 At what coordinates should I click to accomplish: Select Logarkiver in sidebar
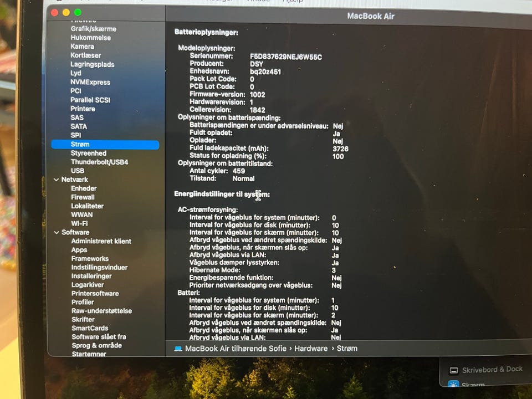(x=88, y=285)
